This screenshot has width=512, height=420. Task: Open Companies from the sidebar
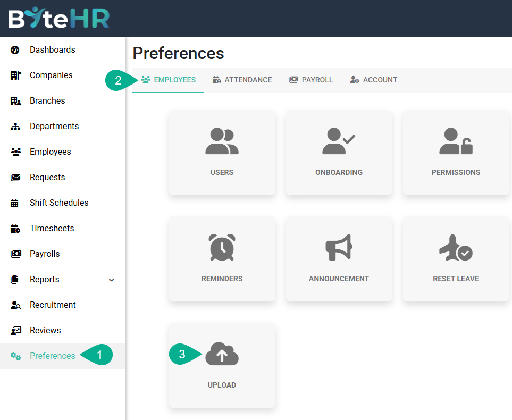tap(62, 75)
